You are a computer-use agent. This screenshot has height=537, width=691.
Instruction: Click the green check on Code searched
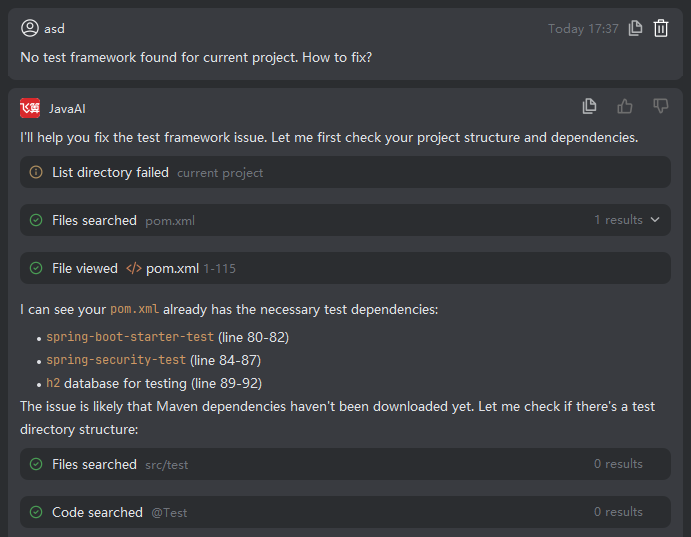(36, 512)
